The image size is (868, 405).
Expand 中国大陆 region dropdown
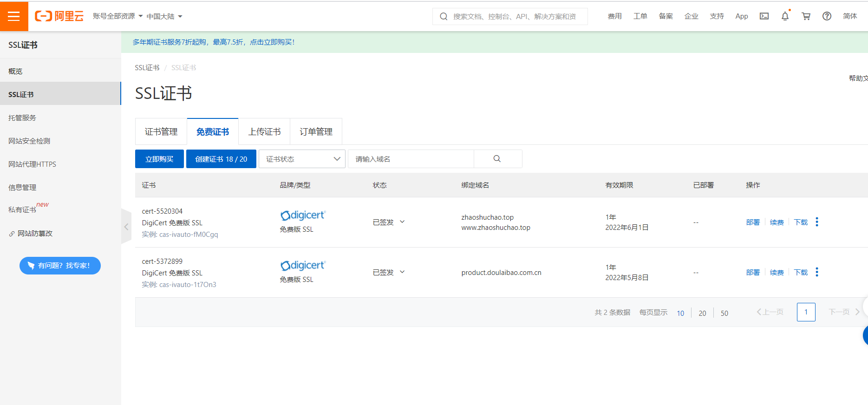click(164, 16)
